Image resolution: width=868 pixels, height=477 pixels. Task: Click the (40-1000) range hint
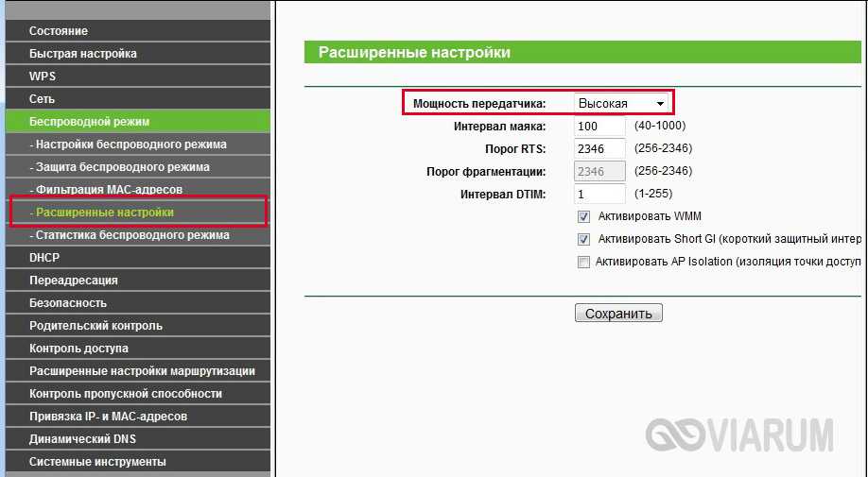660,126
